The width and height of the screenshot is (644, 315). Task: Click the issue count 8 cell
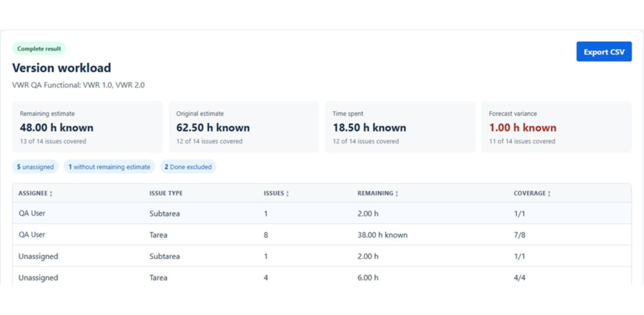[x=266, y=235]
